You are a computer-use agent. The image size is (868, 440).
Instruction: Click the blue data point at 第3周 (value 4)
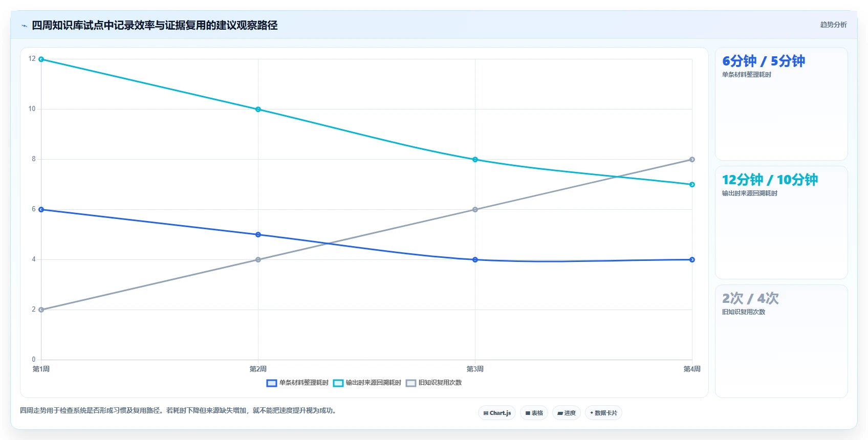click(x=475, y=260)
